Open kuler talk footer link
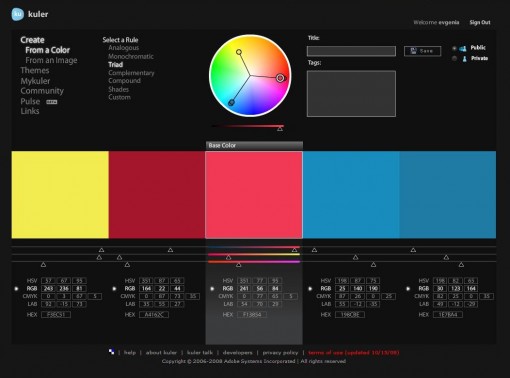This screenshot has height=378, width=510. [x=200, y=353]
